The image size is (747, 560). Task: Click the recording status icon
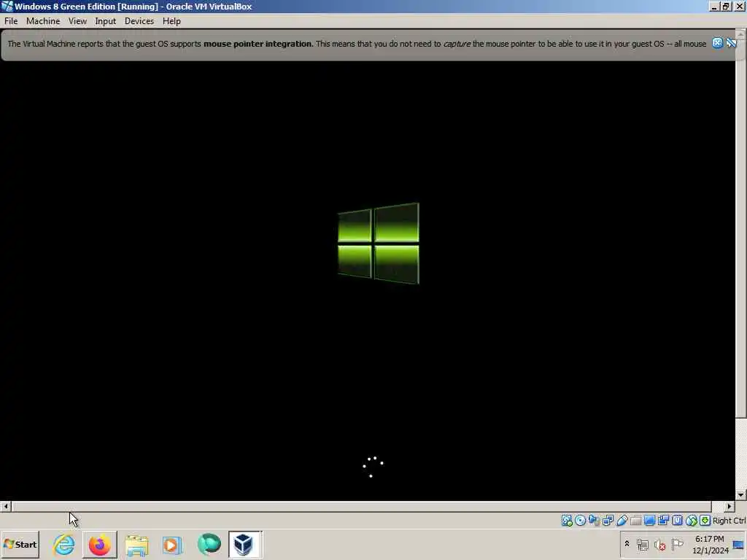tap(663, 521)
